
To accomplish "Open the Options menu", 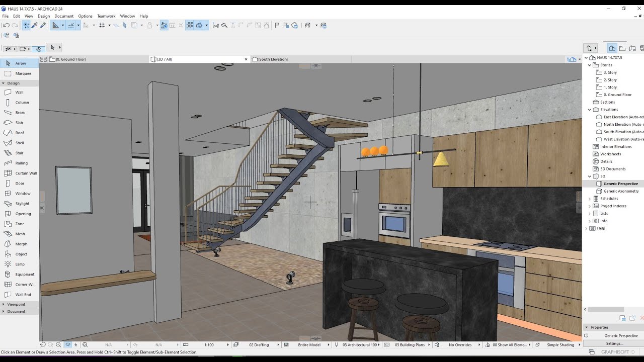I will pos(85,16).
